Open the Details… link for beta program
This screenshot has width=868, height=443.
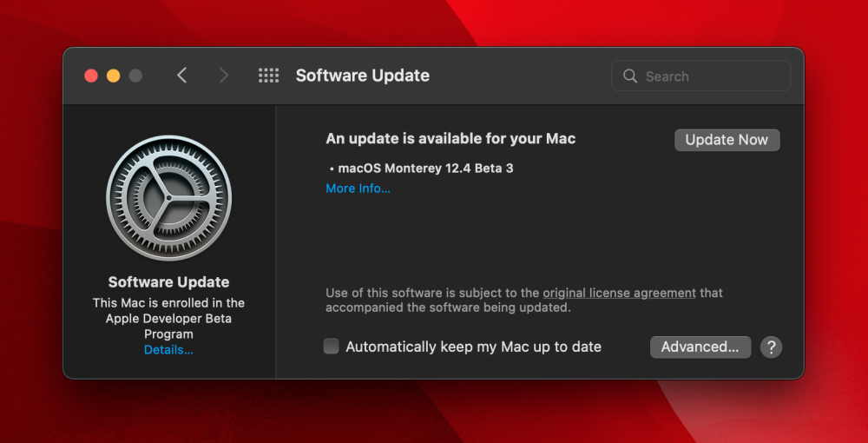[x=169, y=350]
